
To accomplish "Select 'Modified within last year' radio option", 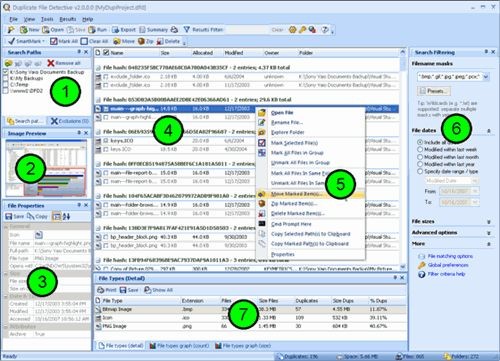I will pyautogui.click(x=420, y=164).
